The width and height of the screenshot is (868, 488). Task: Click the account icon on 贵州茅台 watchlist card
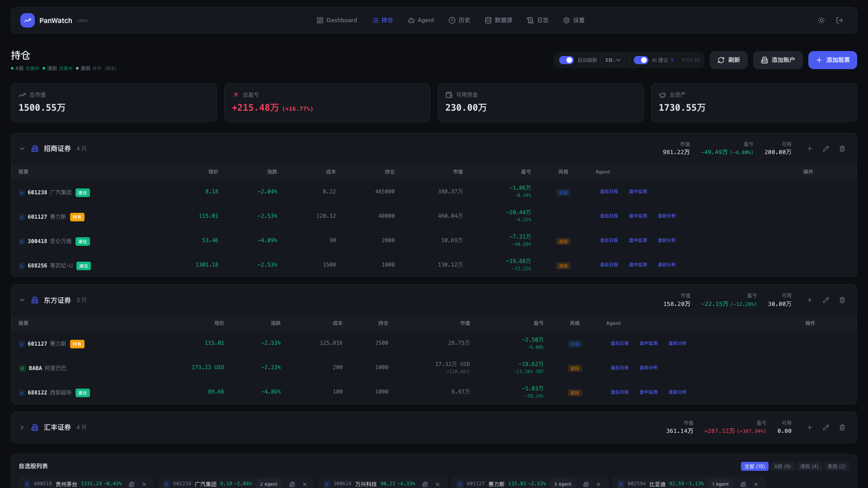pyautogui.click(x=132, y=483)
